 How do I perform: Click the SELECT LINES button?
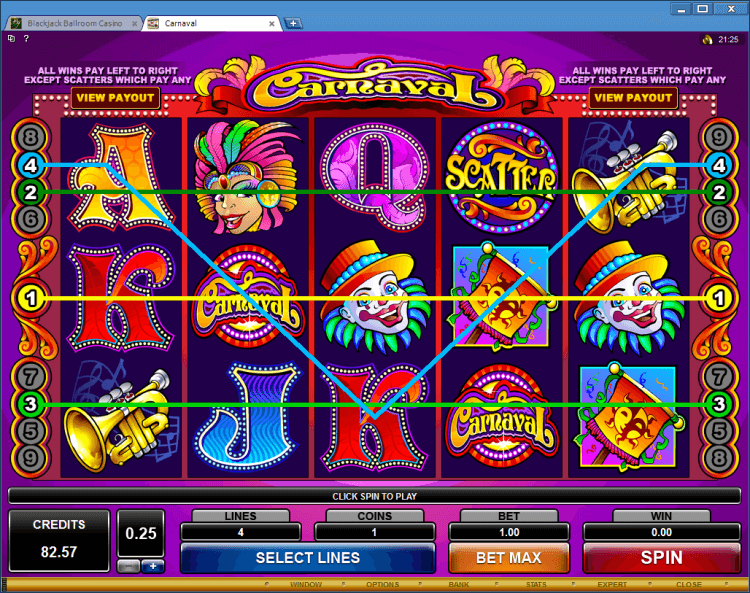(x=308, y=558)
